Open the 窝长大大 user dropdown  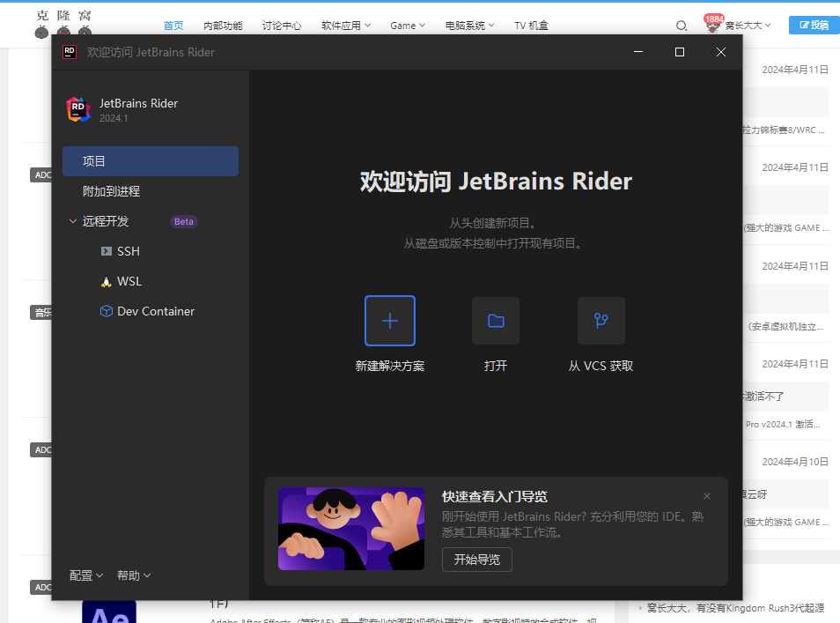click(x=748, y=26)
